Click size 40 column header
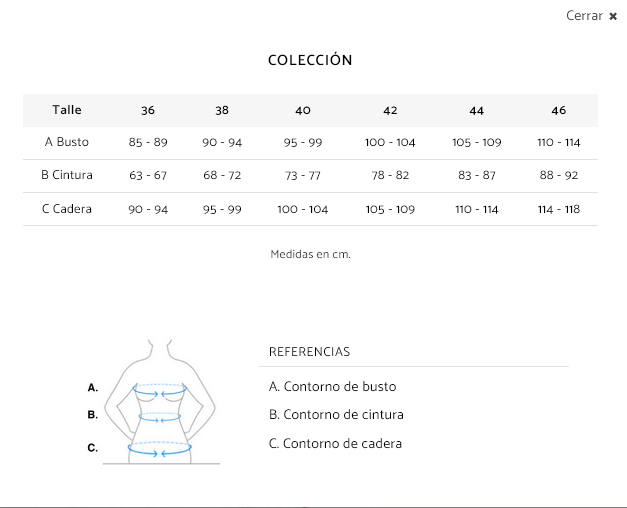Image resolution: width=627 pixels, height=508 pixels. (303, 110)
